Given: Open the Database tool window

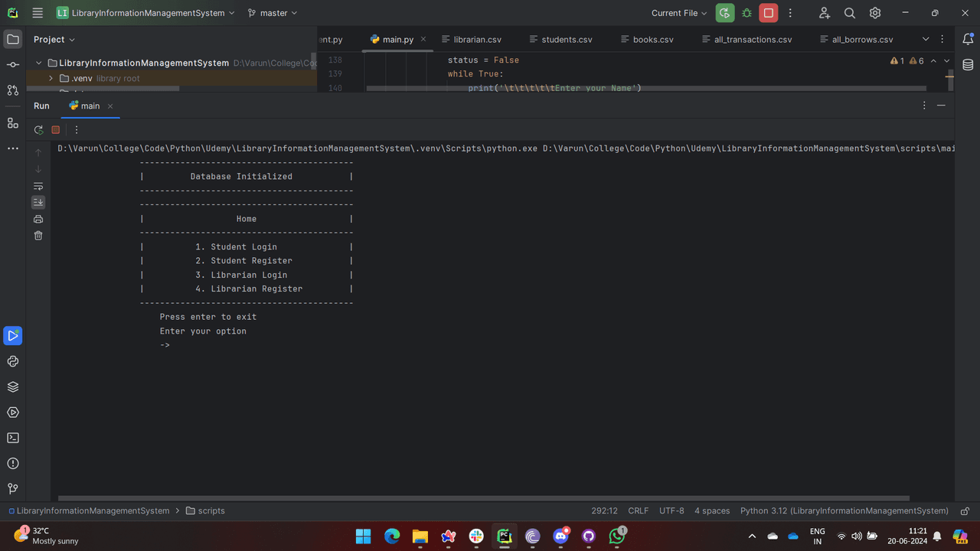Looking at the screenshot, I should (x=968, y=64).
